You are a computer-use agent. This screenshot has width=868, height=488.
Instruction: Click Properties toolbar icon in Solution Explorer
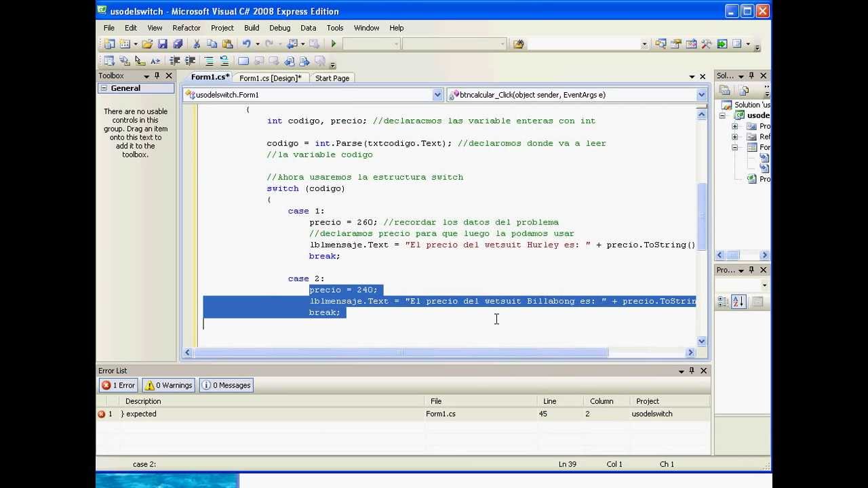pyautogui.click(x=725, y=90)
